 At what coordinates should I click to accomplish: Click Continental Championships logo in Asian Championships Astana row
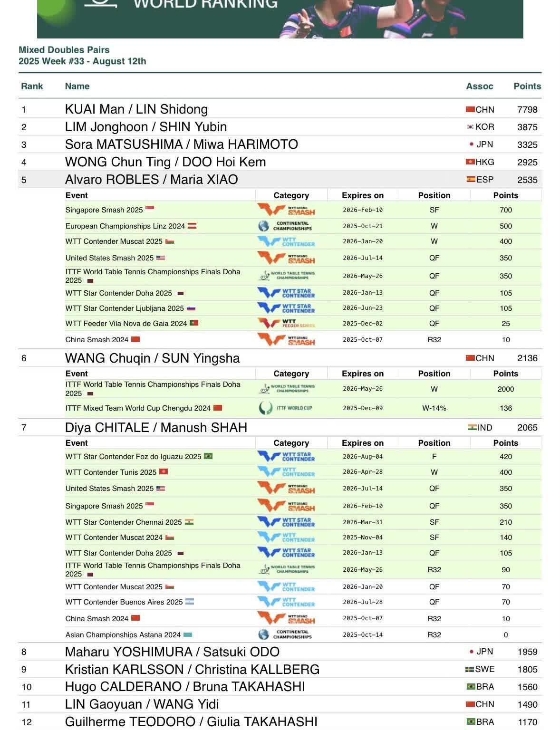coord(285,634)
